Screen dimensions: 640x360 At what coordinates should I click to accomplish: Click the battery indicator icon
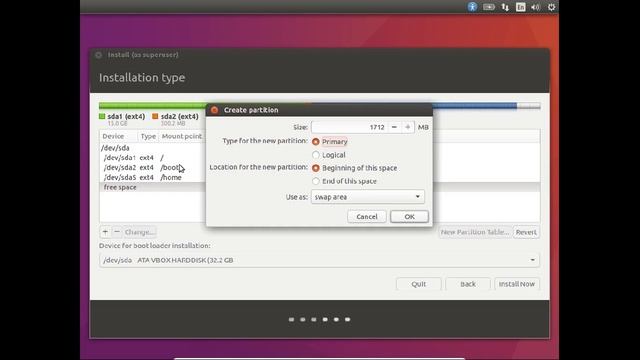(489, 7)
